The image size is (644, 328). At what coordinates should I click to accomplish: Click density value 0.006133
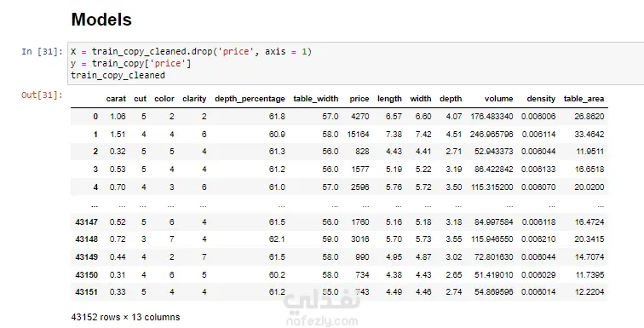(538, 170)
